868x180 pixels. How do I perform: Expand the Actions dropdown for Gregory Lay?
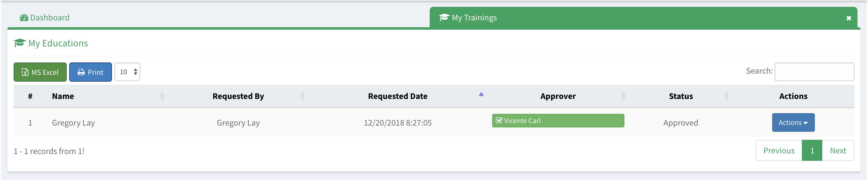(793, 123)
